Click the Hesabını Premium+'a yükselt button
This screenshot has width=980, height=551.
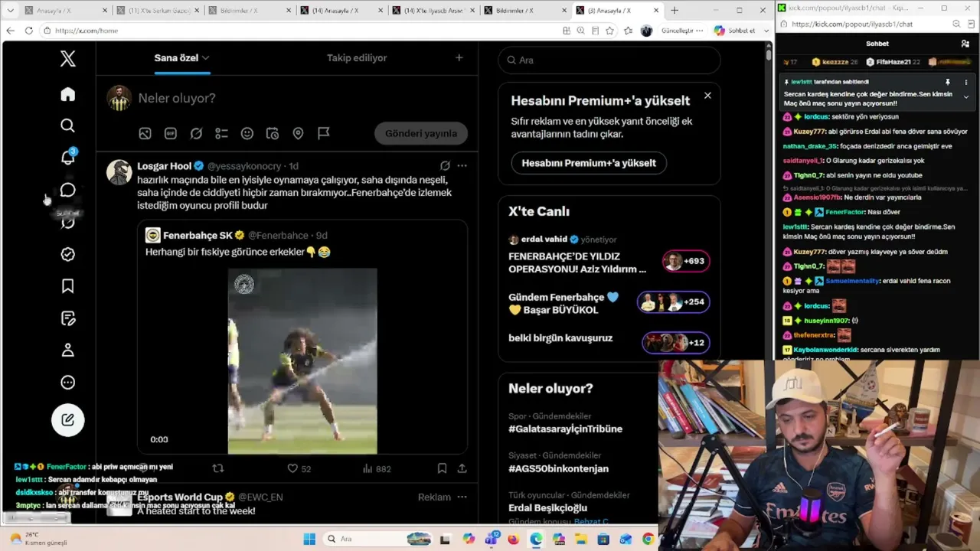point(589,163)
